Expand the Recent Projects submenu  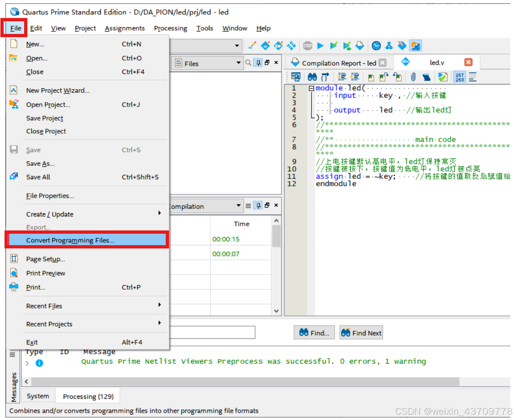[160, 323]
